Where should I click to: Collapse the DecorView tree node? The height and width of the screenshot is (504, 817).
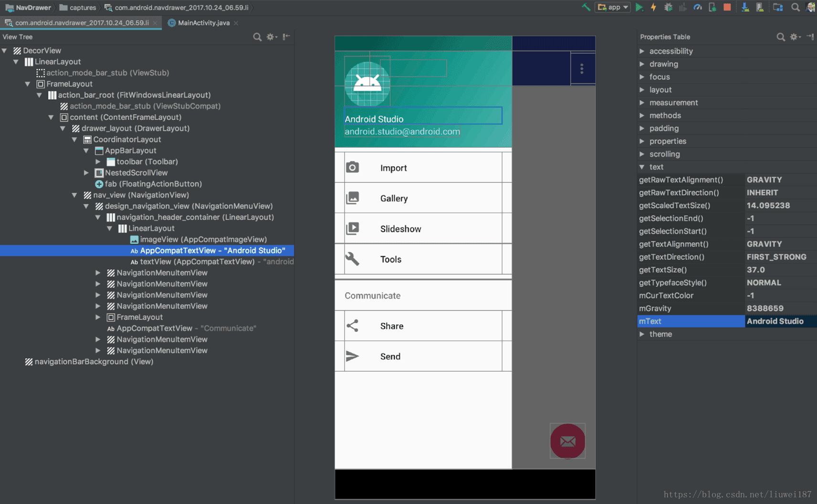[4, 50]
